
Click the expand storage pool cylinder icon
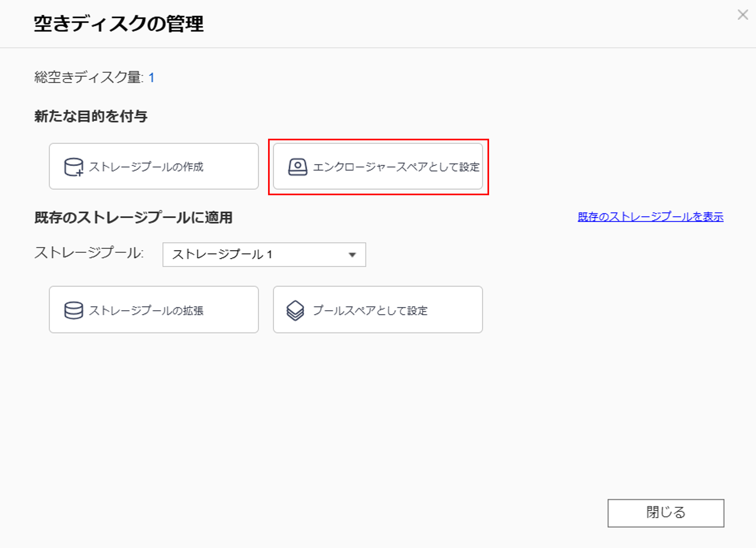(74, 310)
